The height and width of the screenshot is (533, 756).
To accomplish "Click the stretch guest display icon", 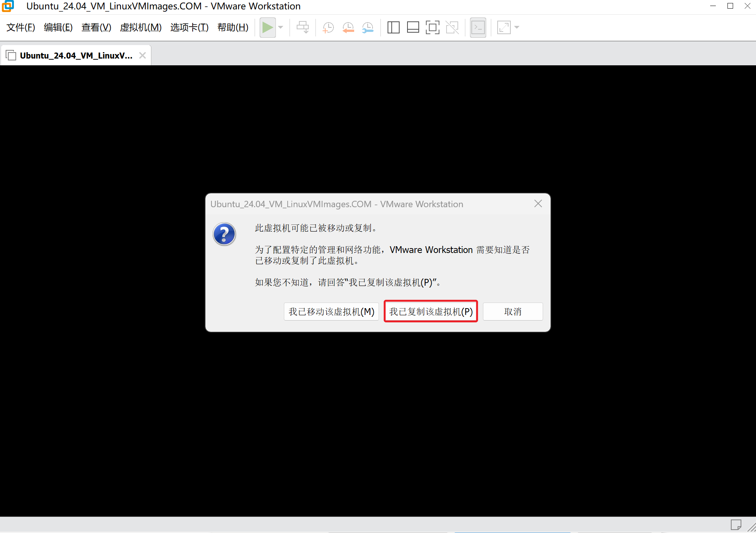I will [x=504, y=27].
